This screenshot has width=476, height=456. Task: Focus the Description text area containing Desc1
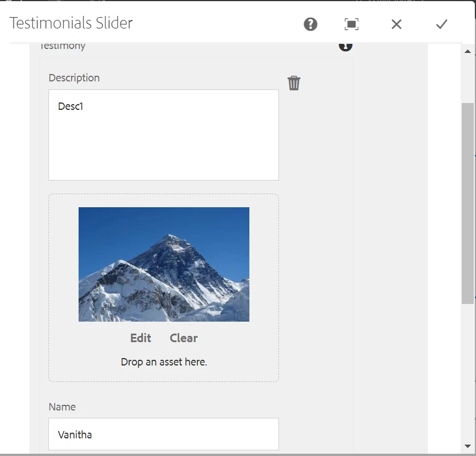(x=163, y=135)
